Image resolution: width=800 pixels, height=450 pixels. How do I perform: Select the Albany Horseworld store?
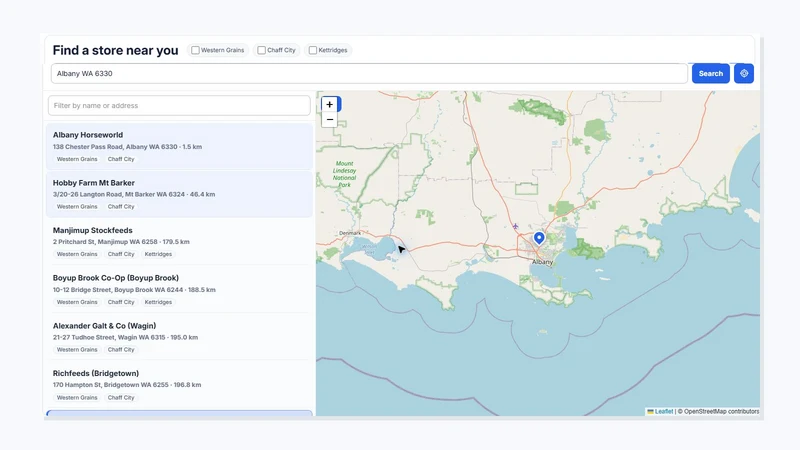tap(179, 146)
